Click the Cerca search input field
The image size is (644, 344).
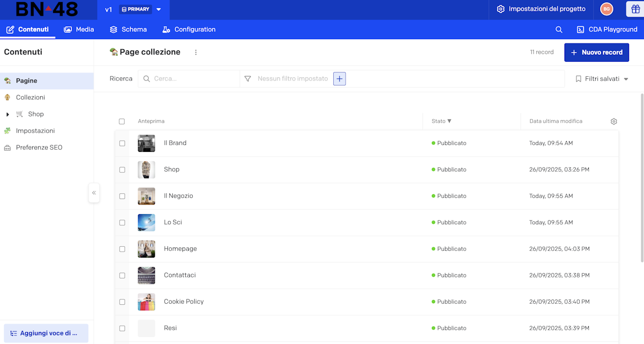[x=193, y=79]
